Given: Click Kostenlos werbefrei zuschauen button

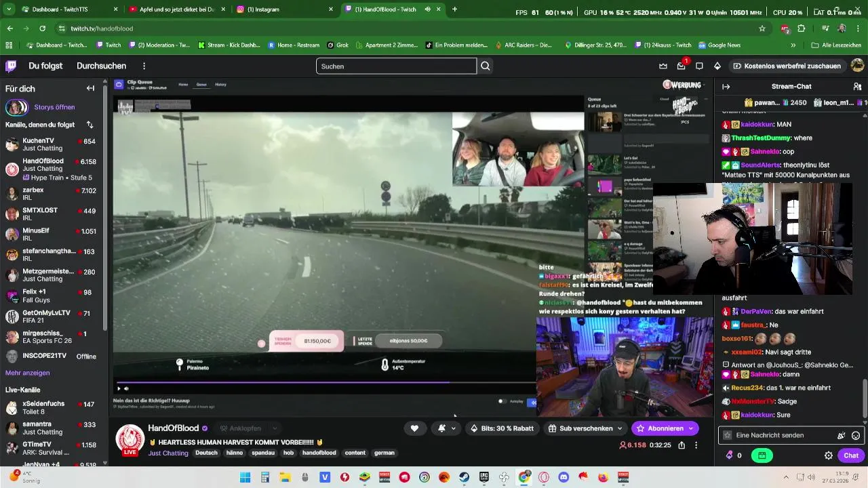Looking at the screenshot, I should point(787,66).
